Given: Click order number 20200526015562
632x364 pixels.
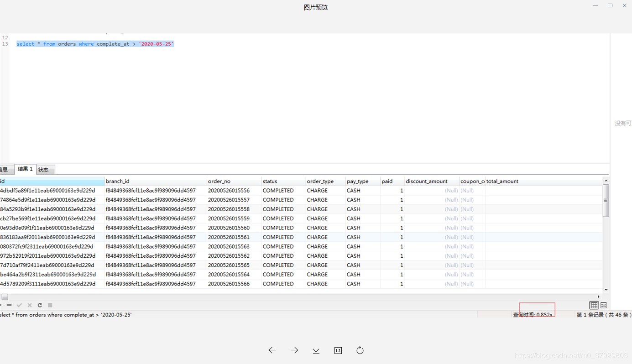Looking at the screenshot, I should pos(229,256).
